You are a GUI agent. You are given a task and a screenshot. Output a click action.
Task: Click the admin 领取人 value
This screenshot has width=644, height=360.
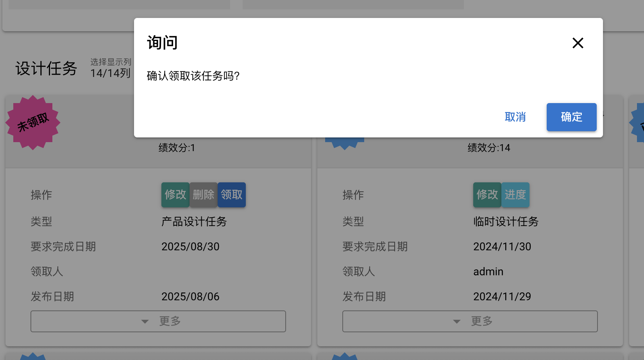pos(488,272)
